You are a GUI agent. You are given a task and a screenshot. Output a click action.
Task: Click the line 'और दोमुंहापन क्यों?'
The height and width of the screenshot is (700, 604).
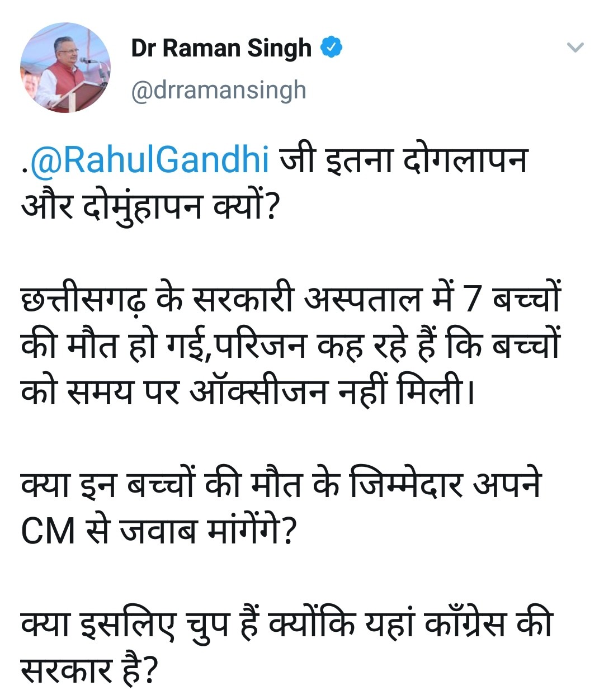149,208
